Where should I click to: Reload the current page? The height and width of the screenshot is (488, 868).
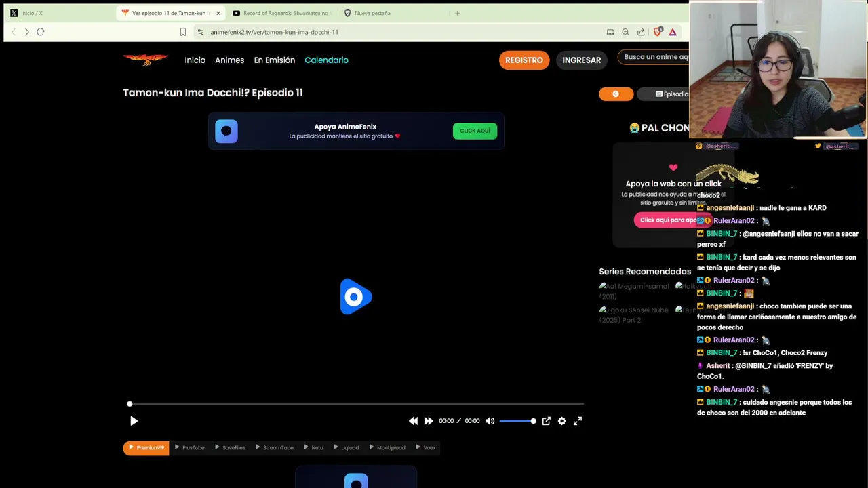tap(41, 32)
